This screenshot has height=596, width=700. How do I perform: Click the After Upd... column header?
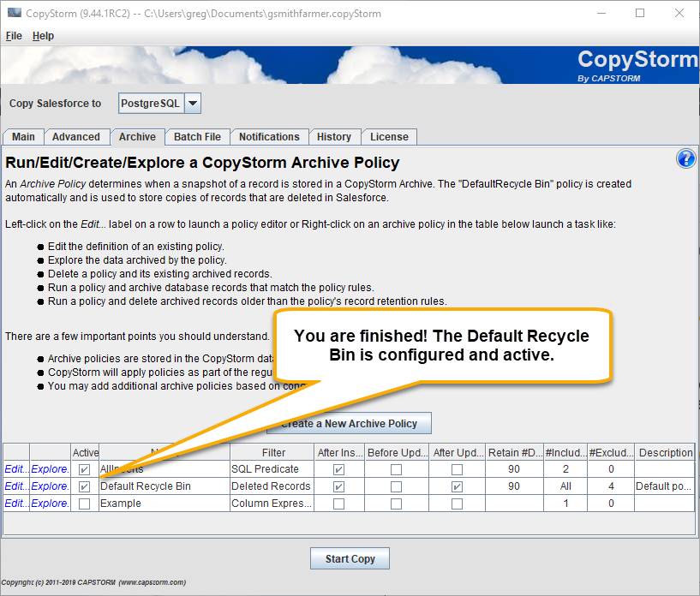458,452
